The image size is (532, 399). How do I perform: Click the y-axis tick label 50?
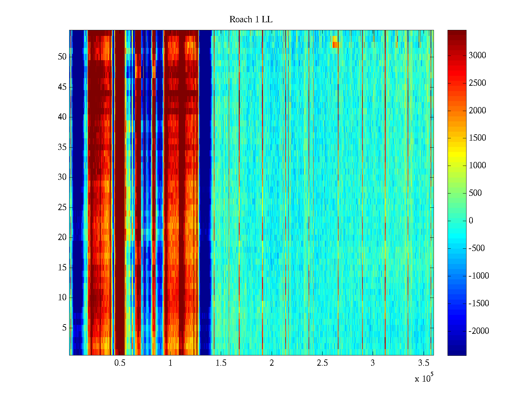62,57
